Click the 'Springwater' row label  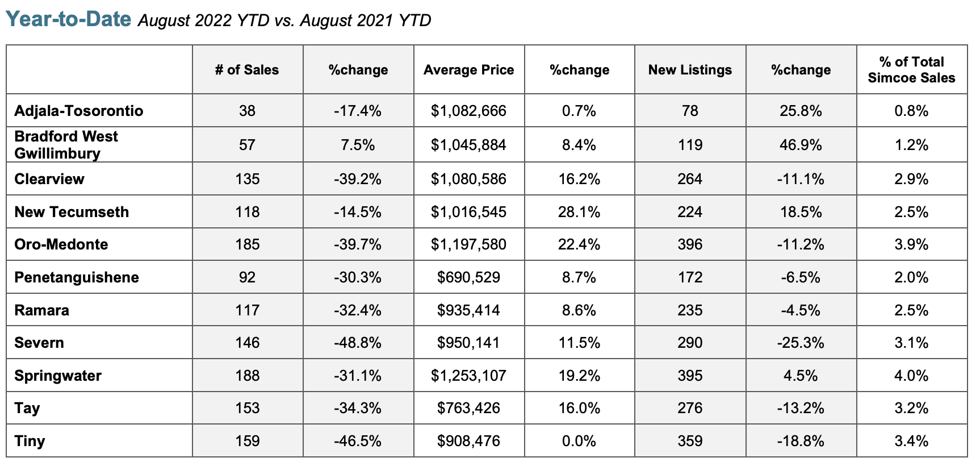(58, 376)
